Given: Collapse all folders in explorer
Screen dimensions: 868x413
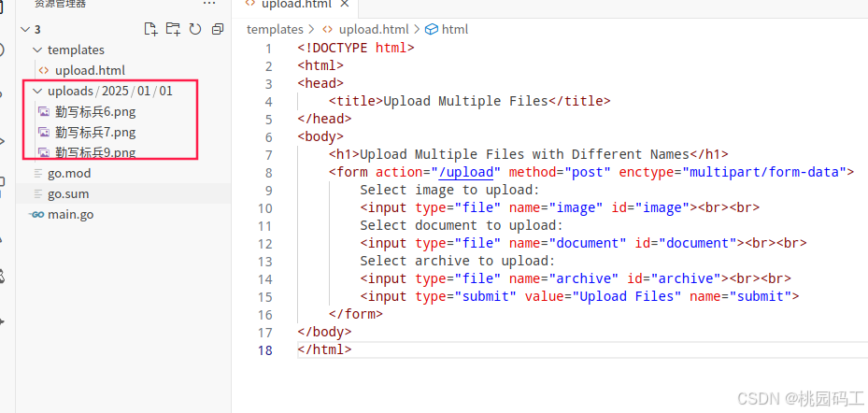Looking at the screenshot, I should pyautogui.click(x=218, y=29).
